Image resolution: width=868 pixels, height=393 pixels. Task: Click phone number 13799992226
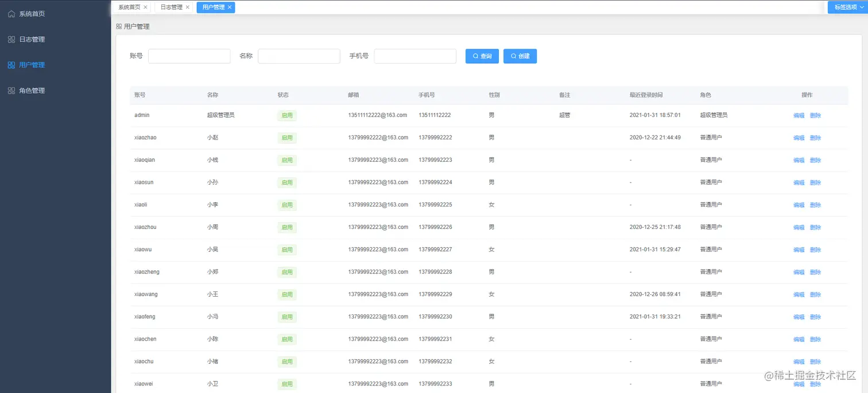tap(435, 227)
